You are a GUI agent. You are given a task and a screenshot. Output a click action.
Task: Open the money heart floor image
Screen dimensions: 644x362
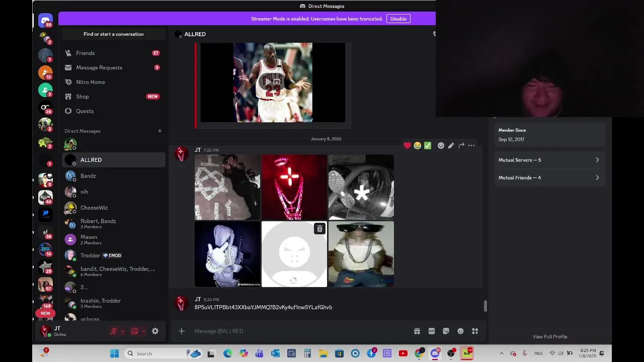point(227,187)
